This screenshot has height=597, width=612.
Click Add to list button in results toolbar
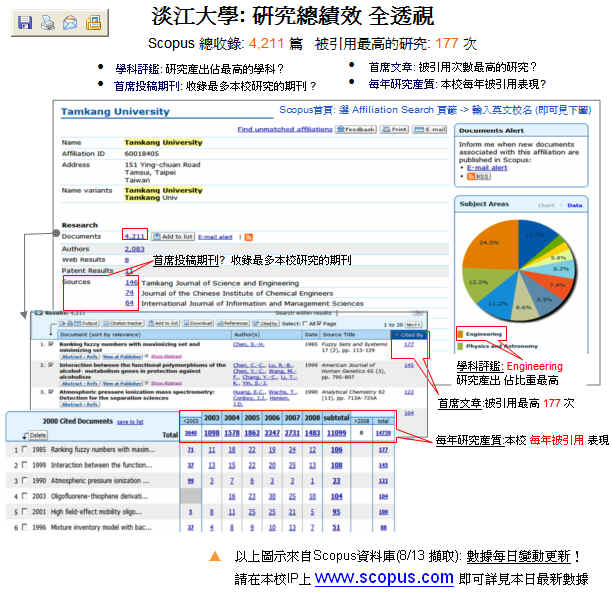pyautogui.click(x=163, y=323)
